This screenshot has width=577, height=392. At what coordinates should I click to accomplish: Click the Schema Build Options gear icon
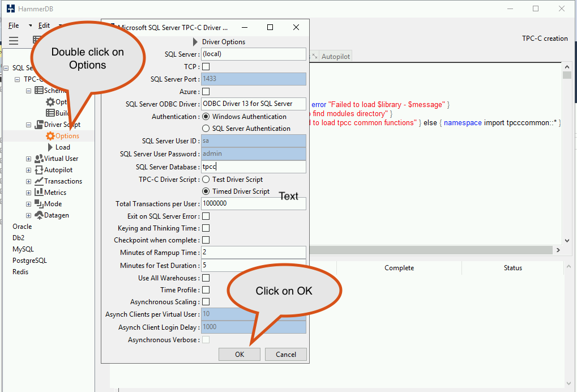tap(50, 101)
